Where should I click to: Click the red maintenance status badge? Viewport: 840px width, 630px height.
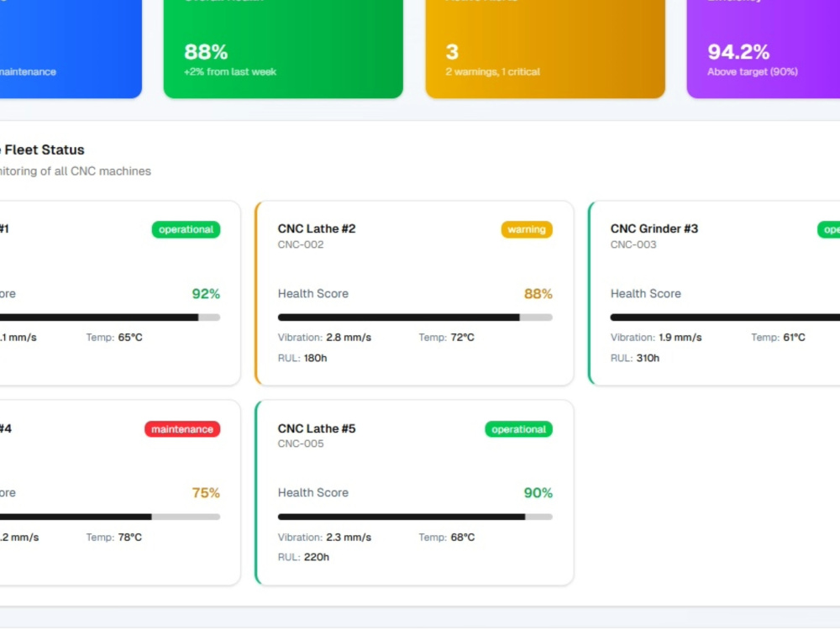pos(182,429)
